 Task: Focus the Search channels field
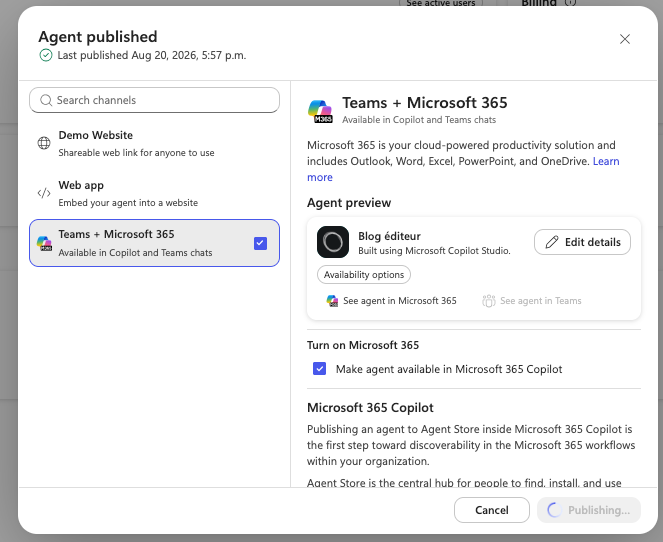[x=154, y=100]
